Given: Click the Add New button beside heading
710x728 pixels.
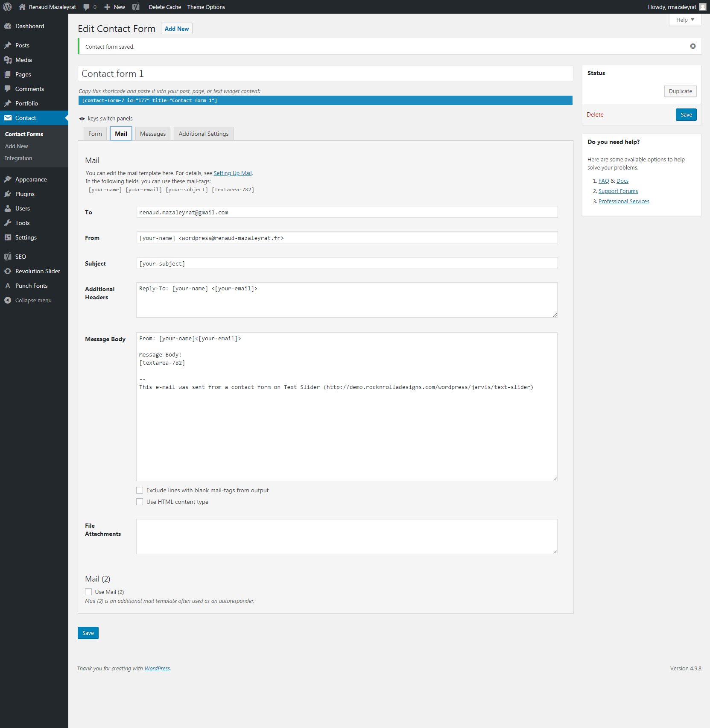Looking at the screenshot, I should (x=177, y=29).
